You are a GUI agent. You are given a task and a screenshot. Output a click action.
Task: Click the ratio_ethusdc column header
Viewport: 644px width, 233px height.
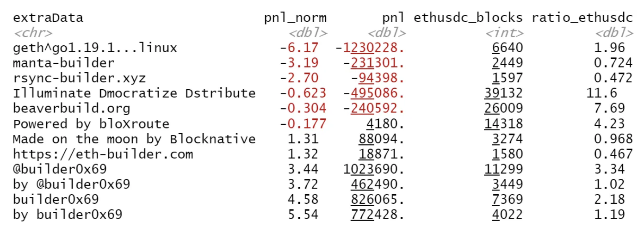(582, 18)
